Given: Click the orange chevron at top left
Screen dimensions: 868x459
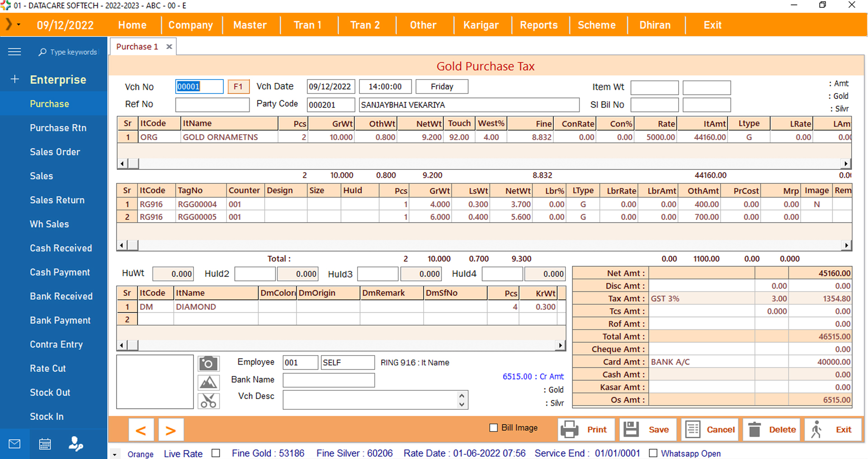Looking at the screenshot, I should pos(8,24).
